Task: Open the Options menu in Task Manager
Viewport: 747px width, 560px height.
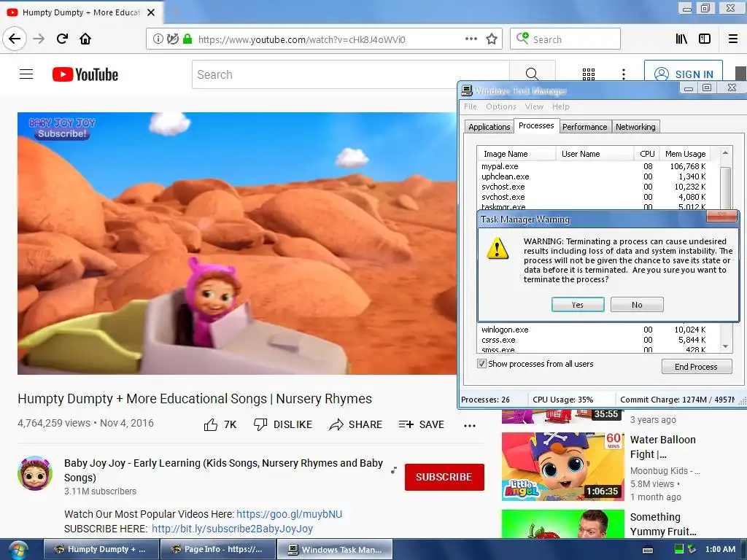Action: (x=500, y=106)
